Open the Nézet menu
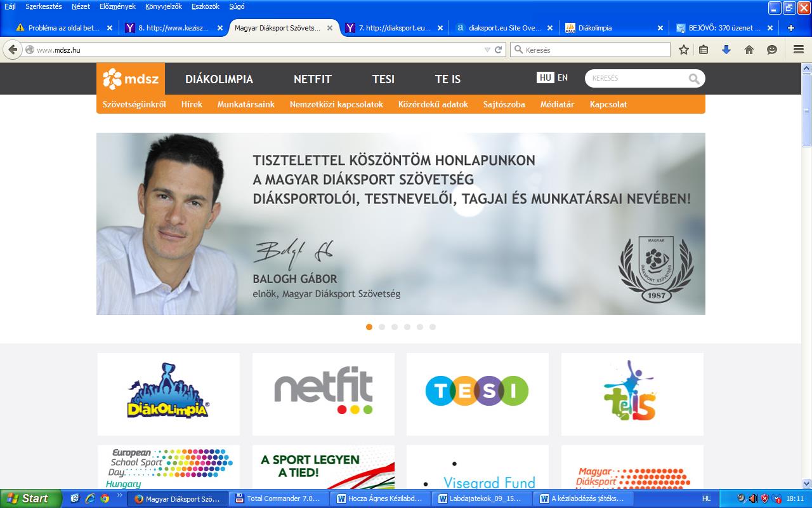The image size is (812, 508). (81, 7)
